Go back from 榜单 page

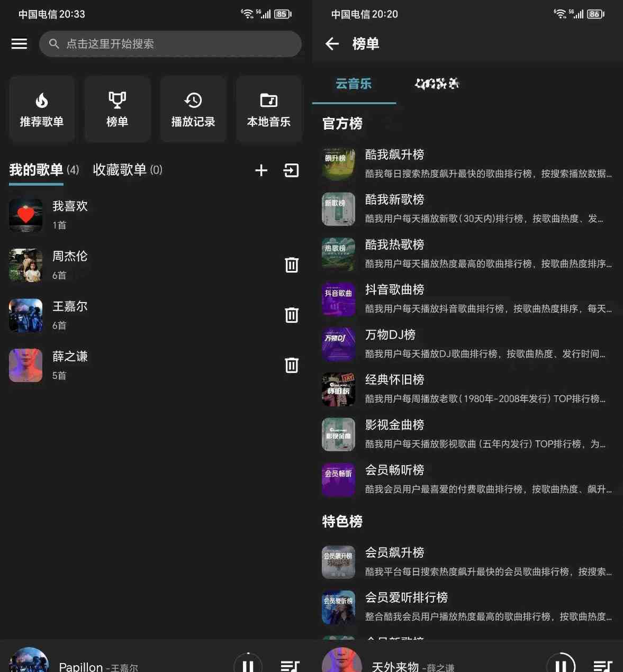[332, 44]
